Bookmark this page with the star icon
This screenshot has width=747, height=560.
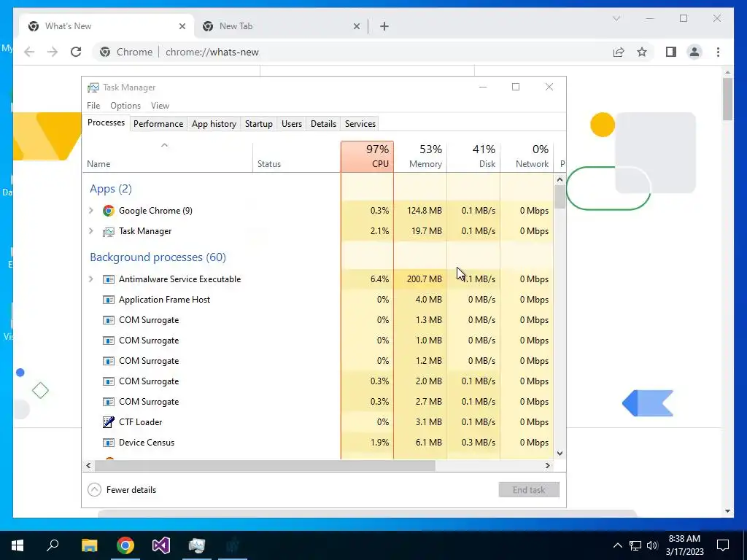point(642,52)
